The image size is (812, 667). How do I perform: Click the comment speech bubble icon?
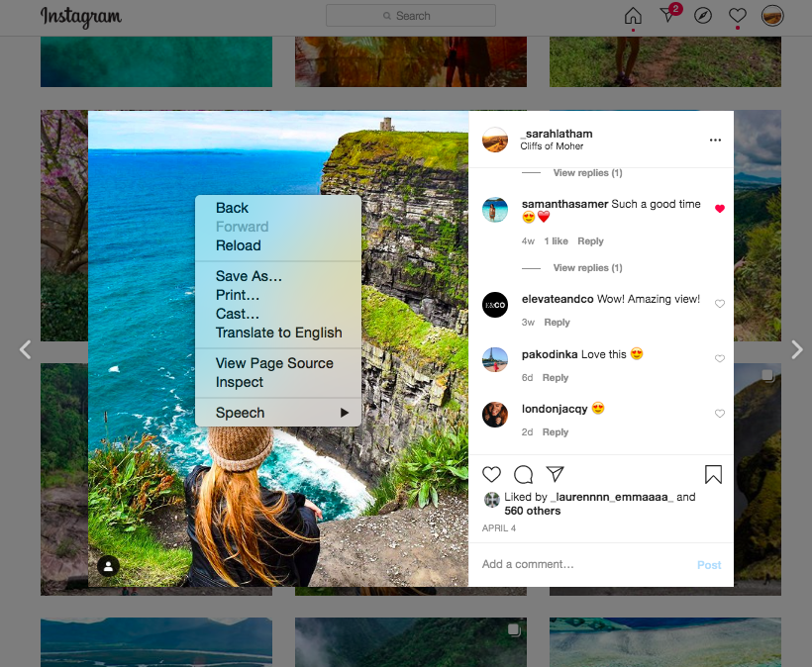click(524, 475)
